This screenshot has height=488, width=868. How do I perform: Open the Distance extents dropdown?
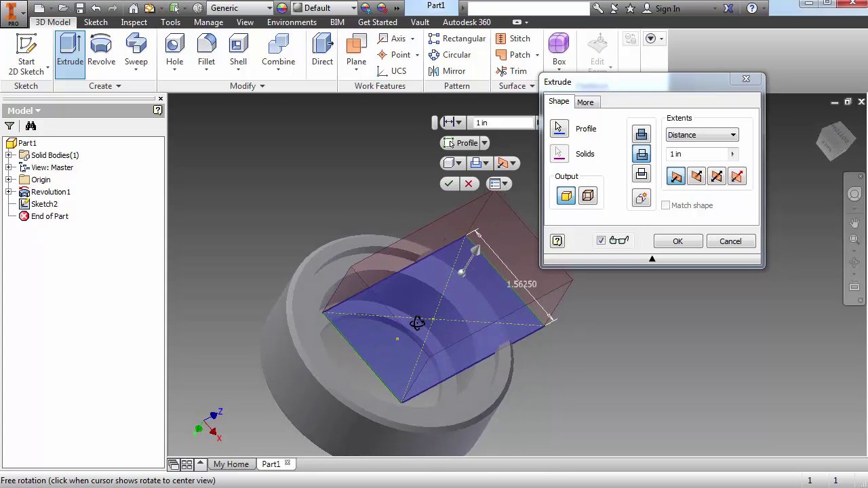pyautogui.click(x=732, y=135)
